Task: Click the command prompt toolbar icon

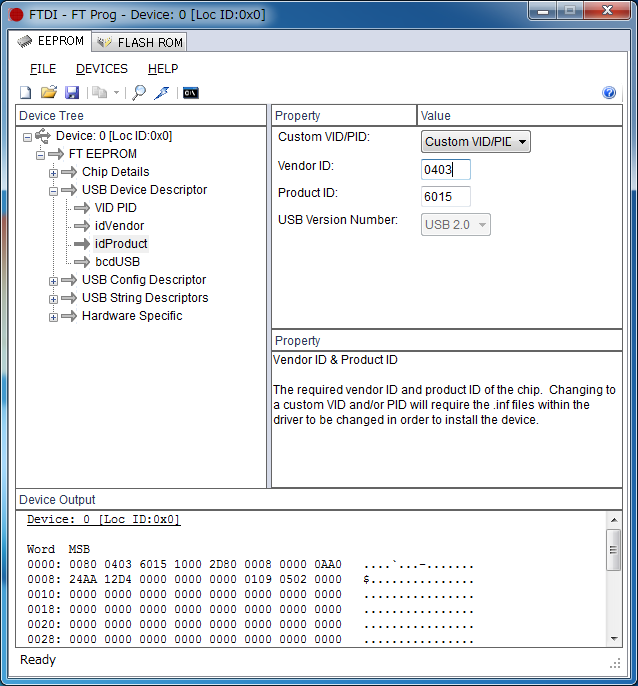Action: pyautogui.click(x=190, y=93)
